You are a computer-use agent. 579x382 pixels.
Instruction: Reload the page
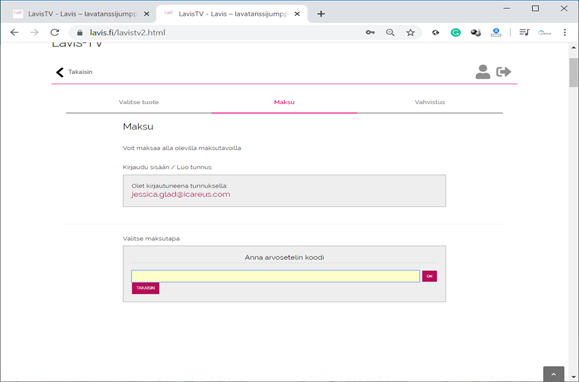point(55,32)
